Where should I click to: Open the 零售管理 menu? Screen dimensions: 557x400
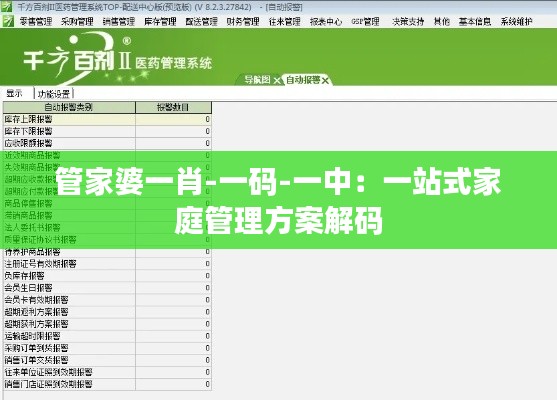pyautogui.click(x=36, y=22)
